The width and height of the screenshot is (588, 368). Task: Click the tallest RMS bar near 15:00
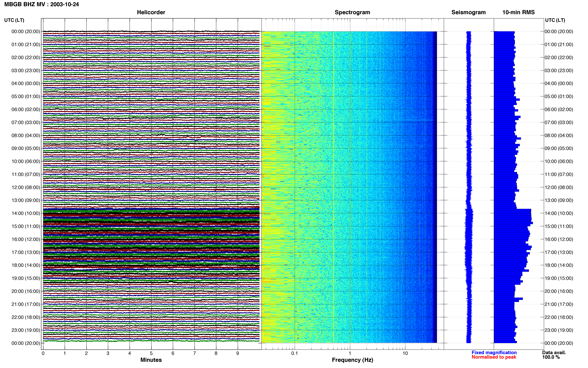[x=513, y=223]
